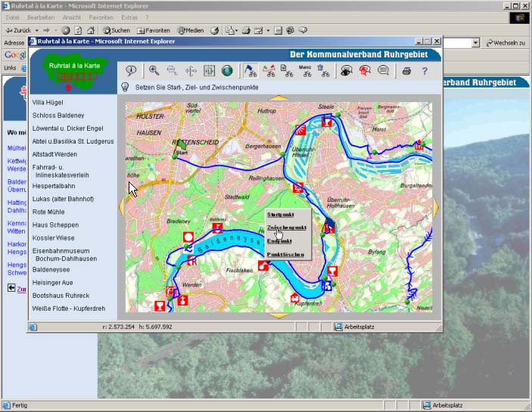Viewport: 532px width, 412px height.
Task: Select Abtei u.Basilika St. Ludgerus
Action: point(73,141)
